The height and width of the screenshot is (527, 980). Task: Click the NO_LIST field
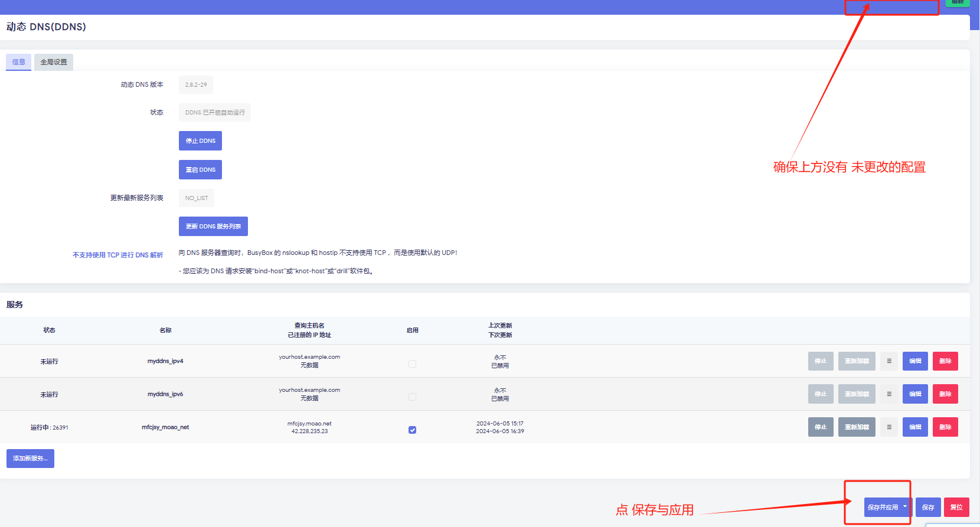tap(197, 198)
